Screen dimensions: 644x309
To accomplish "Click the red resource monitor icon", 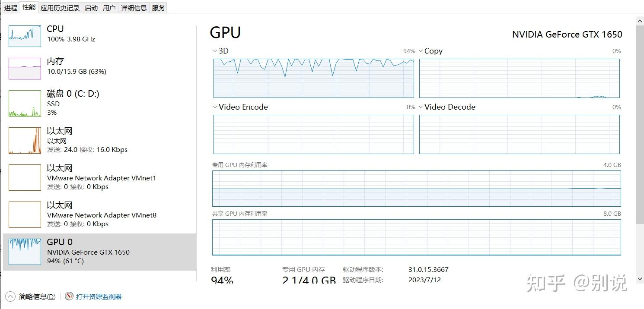I will click(x=69, y=296).
